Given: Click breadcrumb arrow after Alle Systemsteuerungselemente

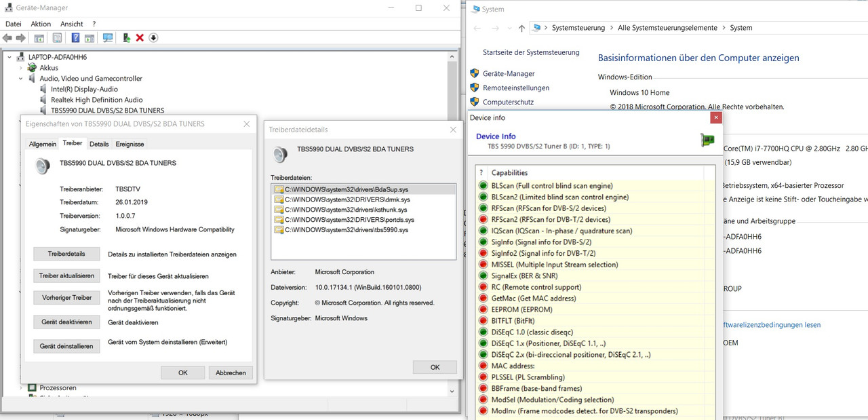Looking at the screenshot, I should 724,28.
